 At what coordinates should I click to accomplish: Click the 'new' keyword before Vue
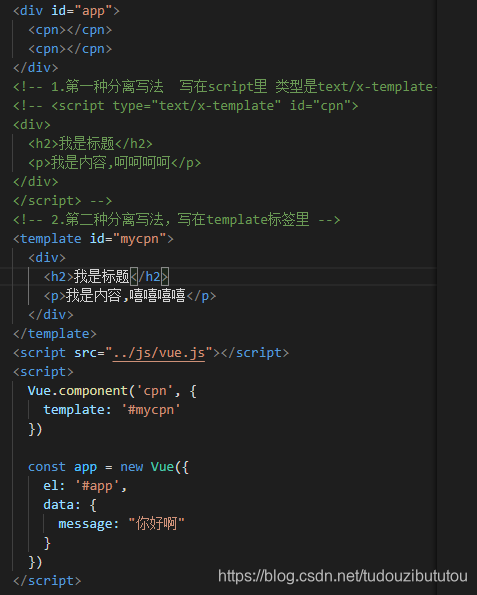[x=131, y=467]
